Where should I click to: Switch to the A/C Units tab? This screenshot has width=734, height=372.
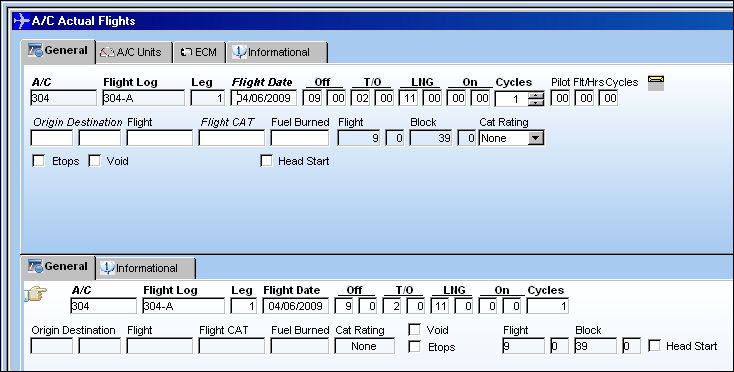134,52
